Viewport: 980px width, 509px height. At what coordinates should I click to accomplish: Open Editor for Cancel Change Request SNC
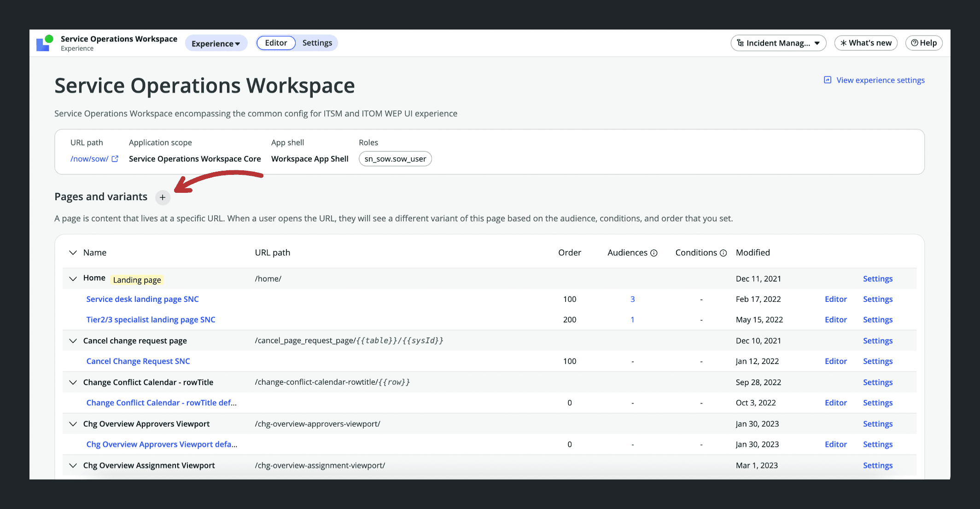(x=836, y=361)
